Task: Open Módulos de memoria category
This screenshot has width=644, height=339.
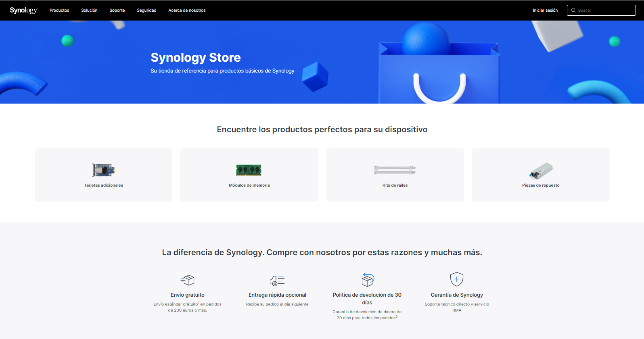Action: pos(249,175)
